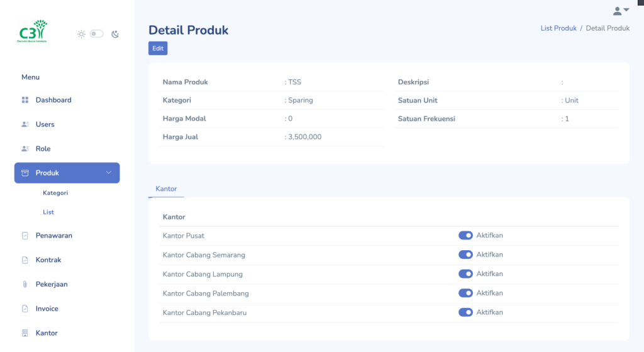Open the Invoice menu item
The height and width of the screenshot is (352, 644).
tap(47, 309)
